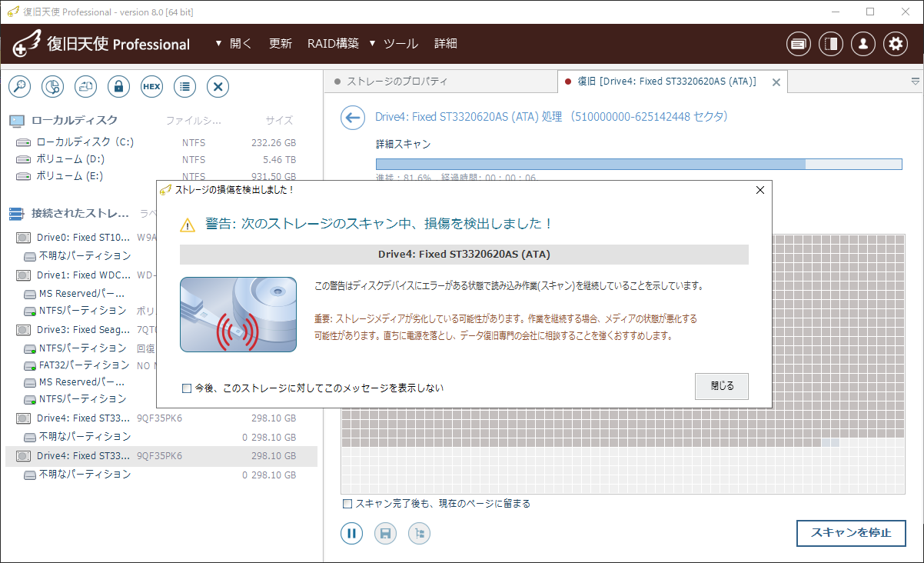This screenshot has width=924, height=563.
Task: Open the 詳細 menu
Action: pos(446,44)
